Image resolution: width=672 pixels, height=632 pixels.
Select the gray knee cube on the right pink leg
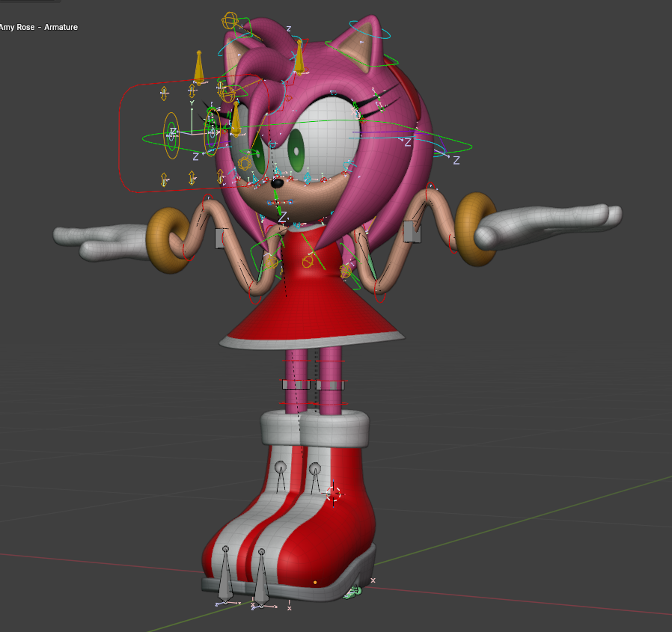click(x=330, y=385)
